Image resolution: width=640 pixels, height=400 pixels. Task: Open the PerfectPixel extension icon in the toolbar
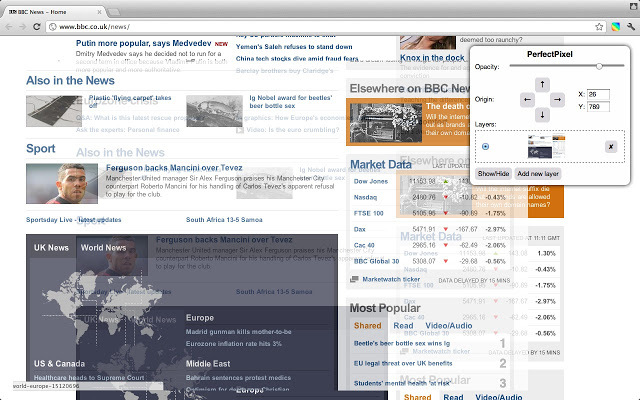(616, 27)
